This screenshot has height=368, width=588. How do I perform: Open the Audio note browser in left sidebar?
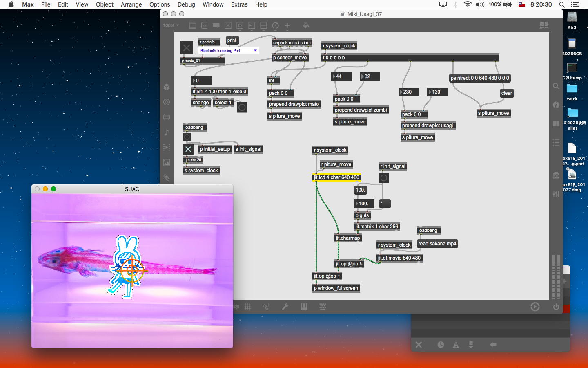[167, 132]
